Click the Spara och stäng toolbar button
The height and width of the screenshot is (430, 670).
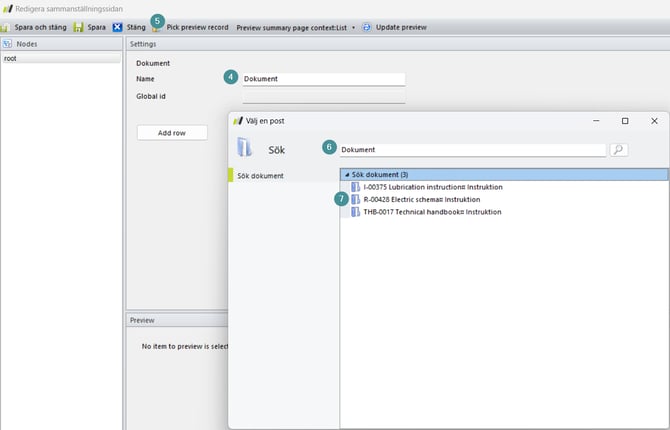coord(36,27)
